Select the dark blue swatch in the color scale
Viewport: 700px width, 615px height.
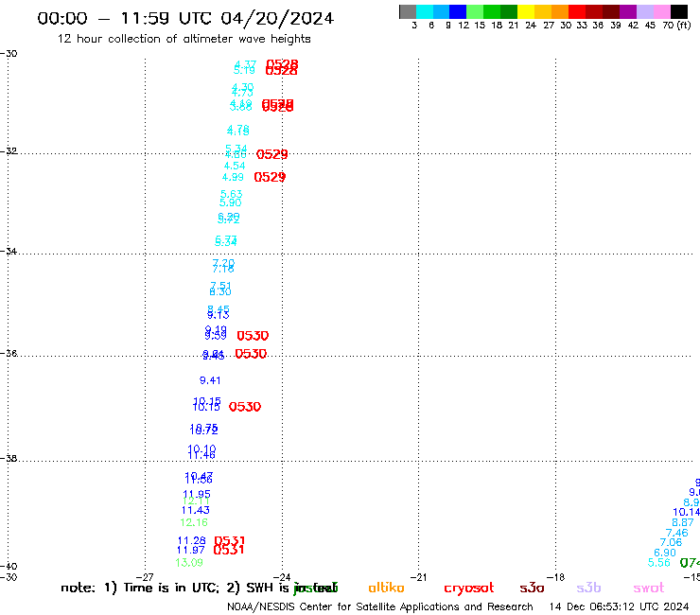point(458,11)
